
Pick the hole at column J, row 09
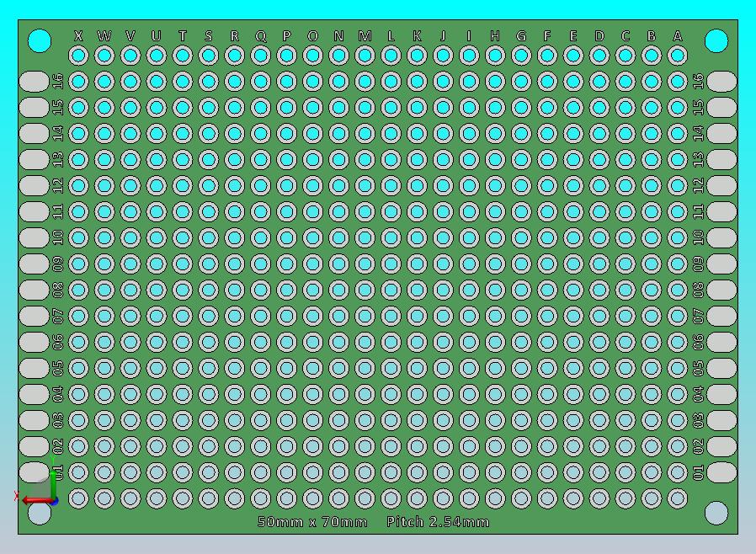click(x=443, y=264)
